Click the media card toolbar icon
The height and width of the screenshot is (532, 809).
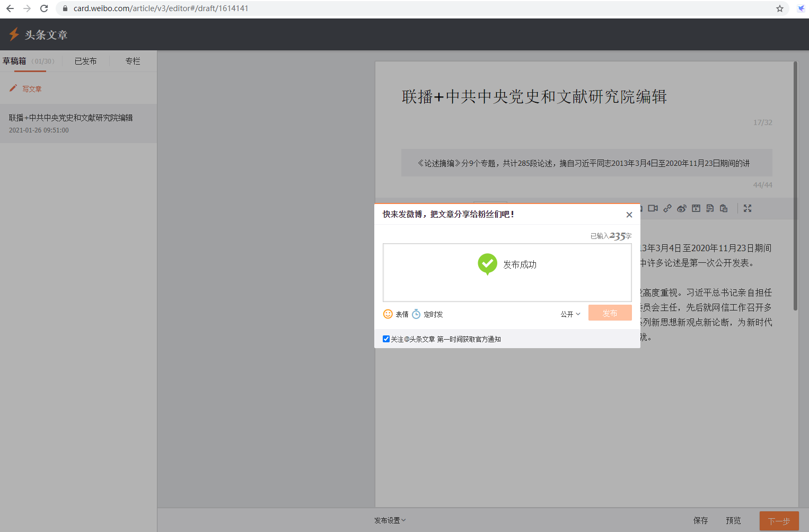pos(696,208)
